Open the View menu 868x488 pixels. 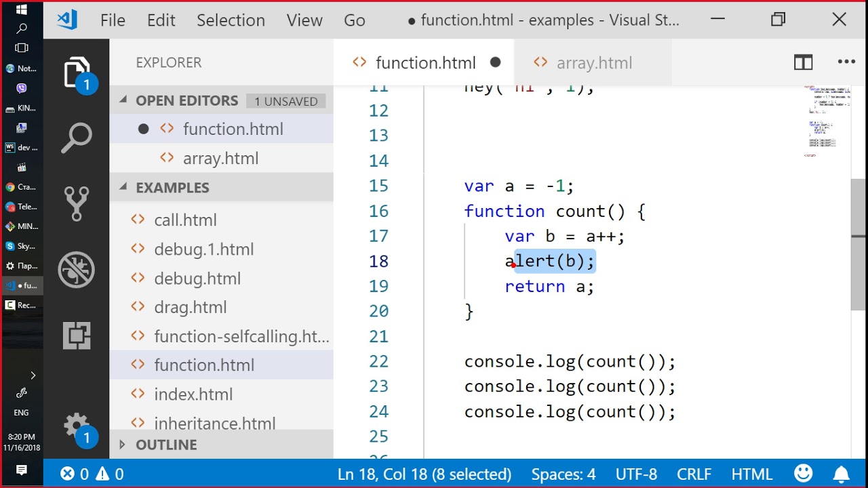pyautogui.click(x=304, y=20)
